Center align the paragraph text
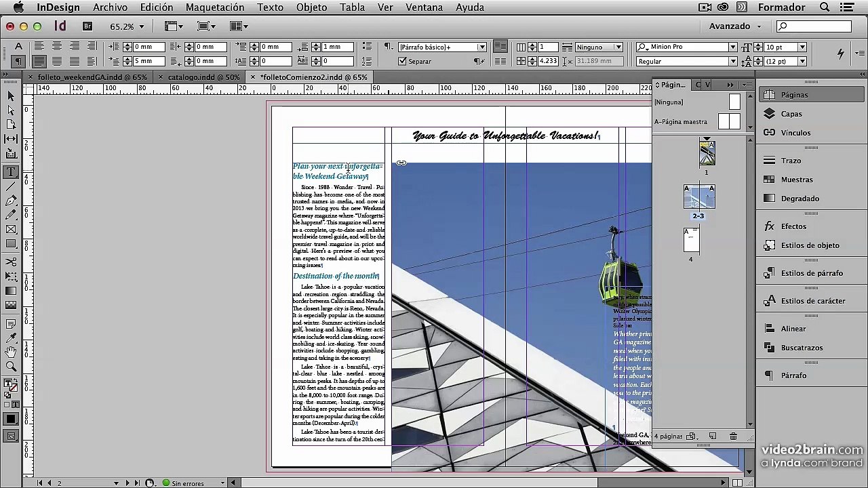Image resolution: width=868 pixels, height=488 pixels. (x=57, y=47)
